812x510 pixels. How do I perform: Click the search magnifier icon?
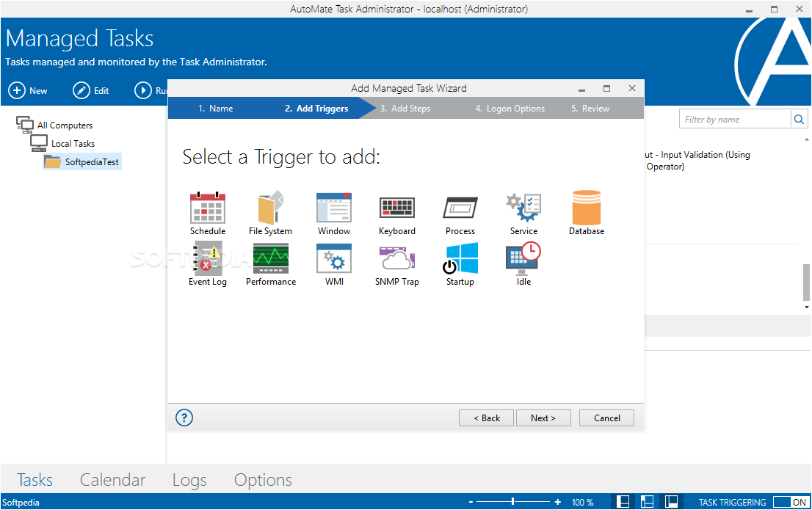point(799,120)
